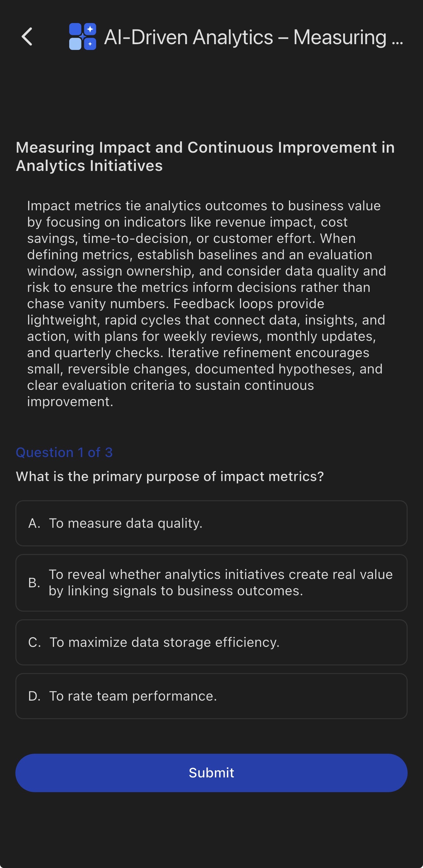Click the blue four-tile sparkle app logo
This screenshot has height=868, width=423.
(x=83, y=36)
